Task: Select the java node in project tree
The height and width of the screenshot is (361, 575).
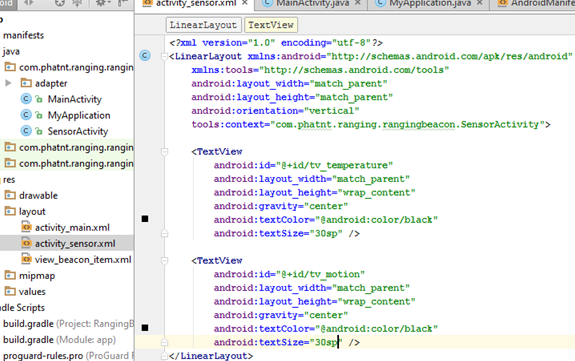Action: [11, 51]
